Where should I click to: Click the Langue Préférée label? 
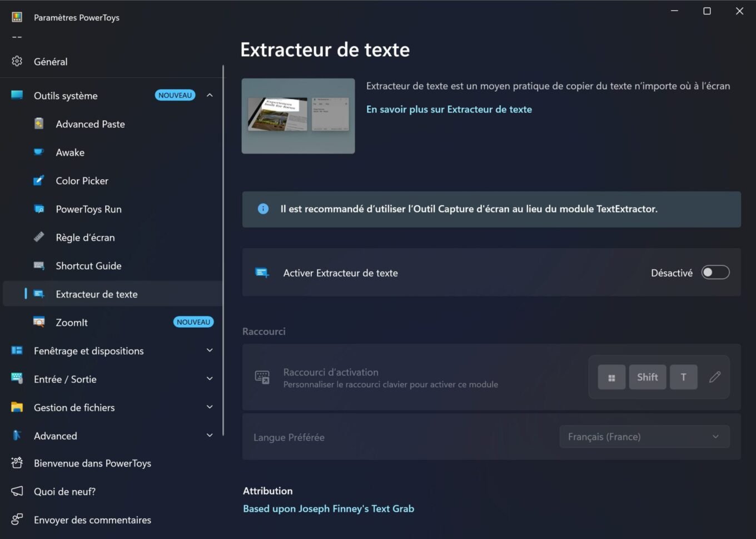[x=289, y=437]
